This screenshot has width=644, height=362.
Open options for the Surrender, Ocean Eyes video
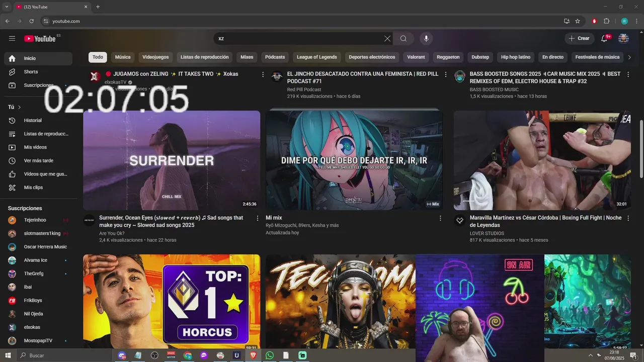click(x=258, y=218)
